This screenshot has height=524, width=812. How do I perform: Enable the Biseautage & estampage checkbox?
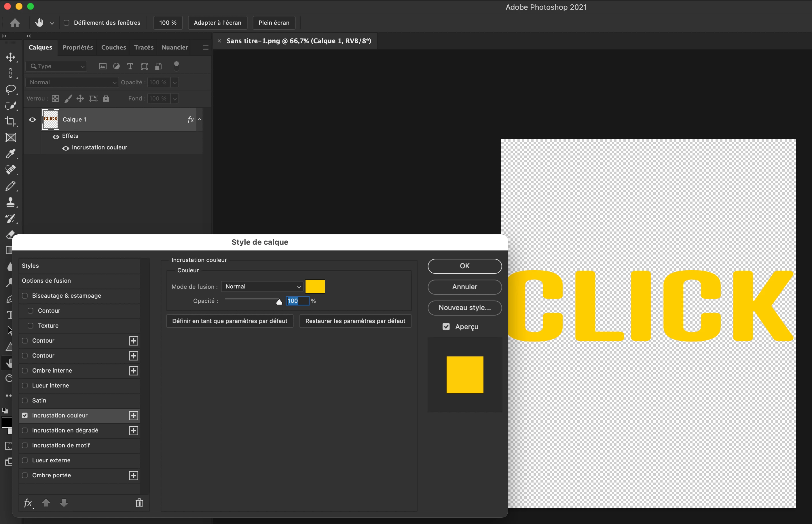(x=25, y=296)
